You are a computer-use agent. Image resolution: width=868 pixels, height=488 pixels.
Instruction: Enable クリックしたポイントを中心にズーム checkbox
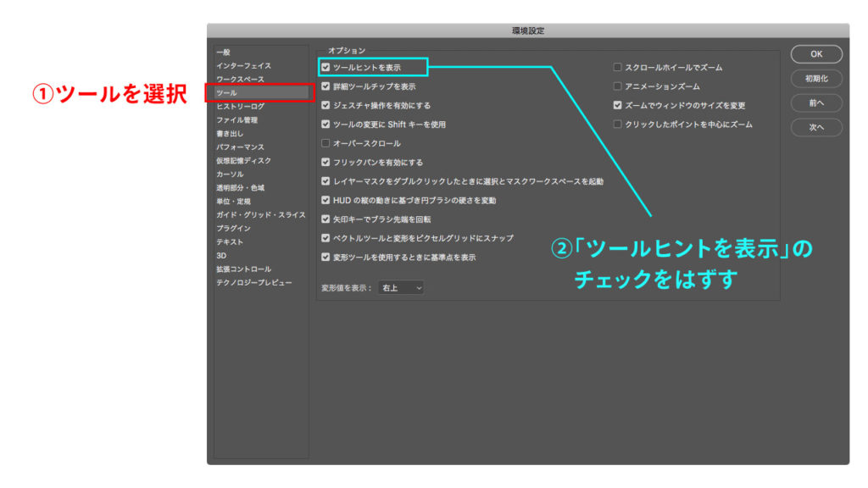618,125
